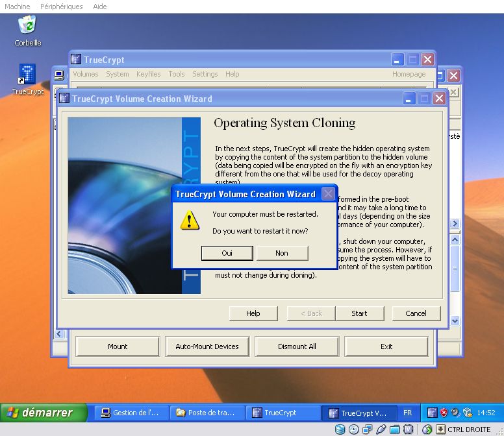Click the Mount button in TrueCrypt

tap(118, 346)
